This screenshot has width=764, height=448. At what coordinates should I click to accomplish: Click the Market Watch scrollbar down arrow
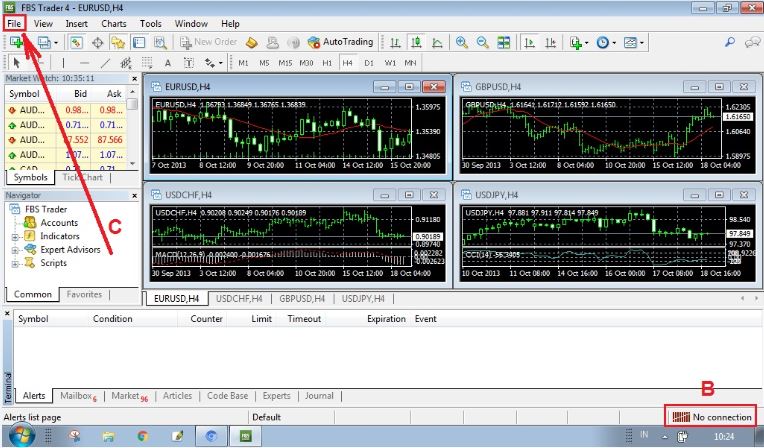coord(133,164)
